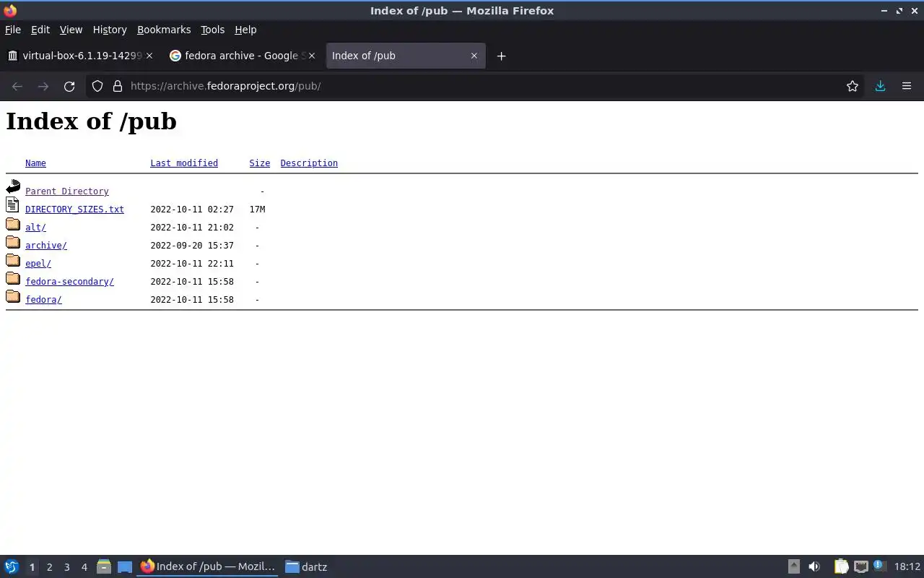Bookmark this page with the star icon
The width and height of the screenshot is (924, 578).
853,86
